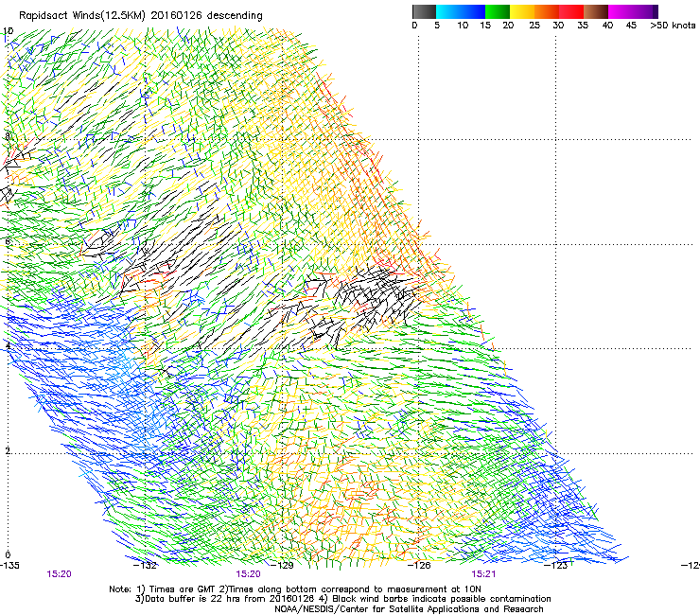Image resolution: width=700 pixels, height=615 pixels.
Task: Click the purple '15:21' time label
Action: (x=483, y=574)
